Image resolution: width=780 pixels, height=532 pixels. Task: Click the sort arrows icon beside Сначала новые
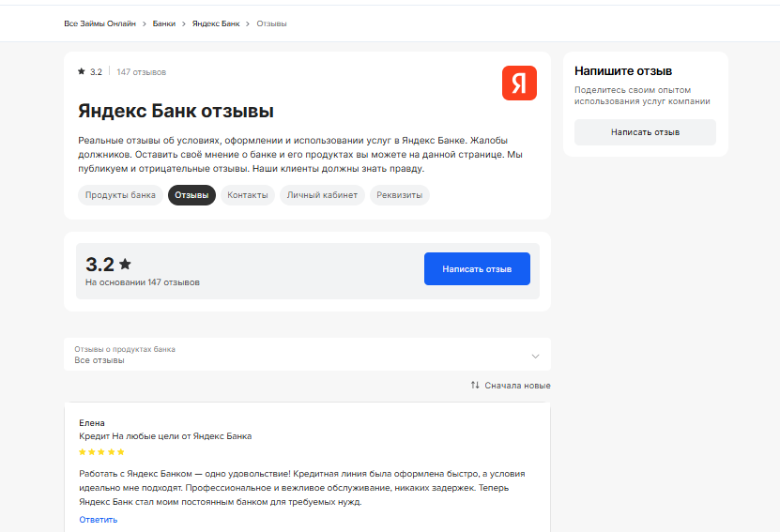click(x=475, y=386)
